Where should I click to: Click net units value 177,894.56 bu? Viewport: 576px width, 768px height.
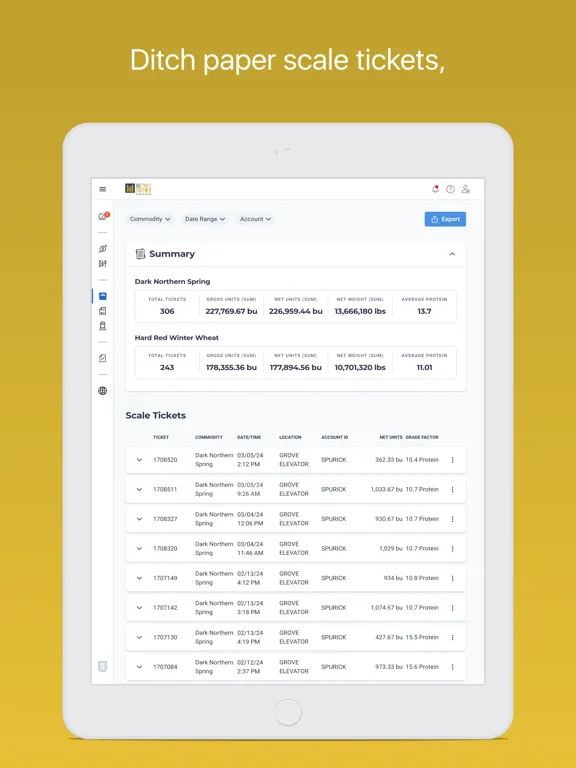[x=296, y=367]
